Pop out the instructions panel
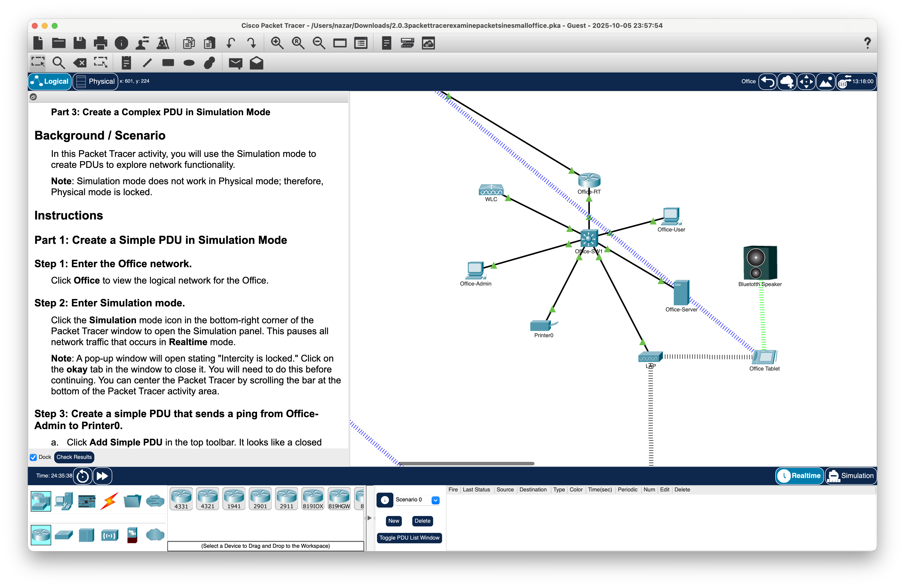Screen dimensions: 905x588 [x=34, y=97]
